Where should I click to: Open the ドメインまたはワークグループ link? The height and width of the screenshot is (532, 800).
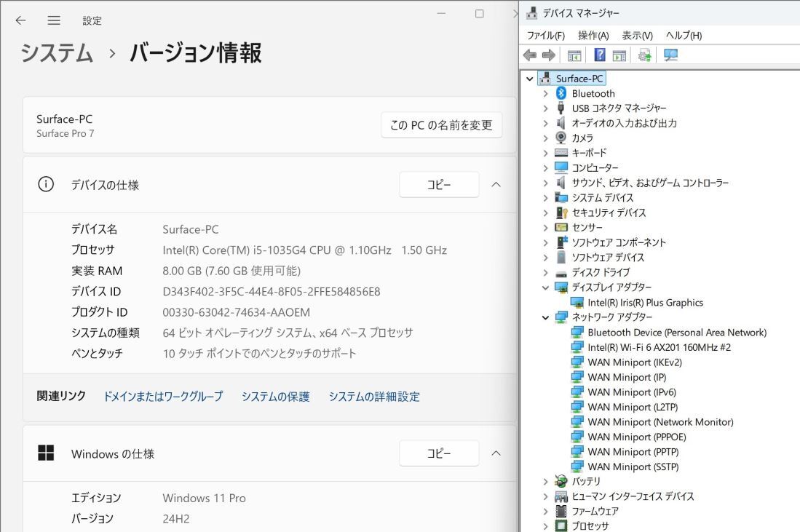pyautogui.click(x=163, y=397)
